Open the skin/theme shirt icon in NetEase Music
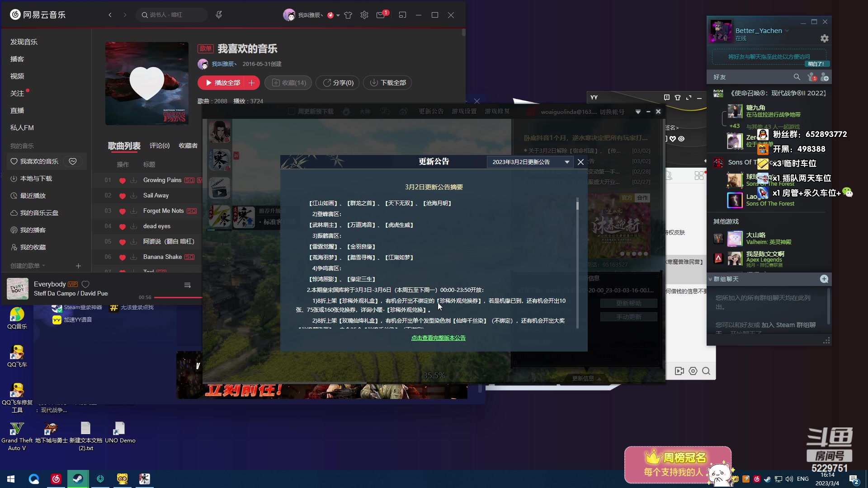The height and width of the screenshot is (488, 868). [348, 15]
